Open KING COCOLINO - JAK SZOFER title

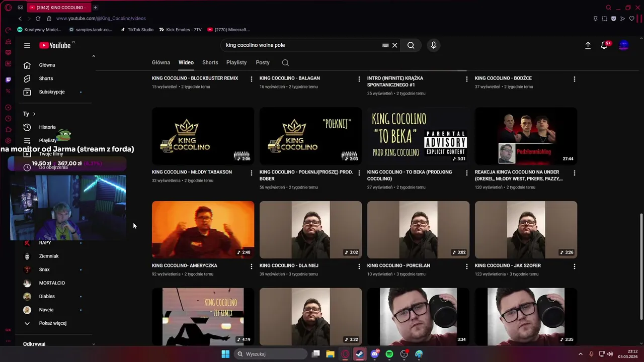coord(508,265)
